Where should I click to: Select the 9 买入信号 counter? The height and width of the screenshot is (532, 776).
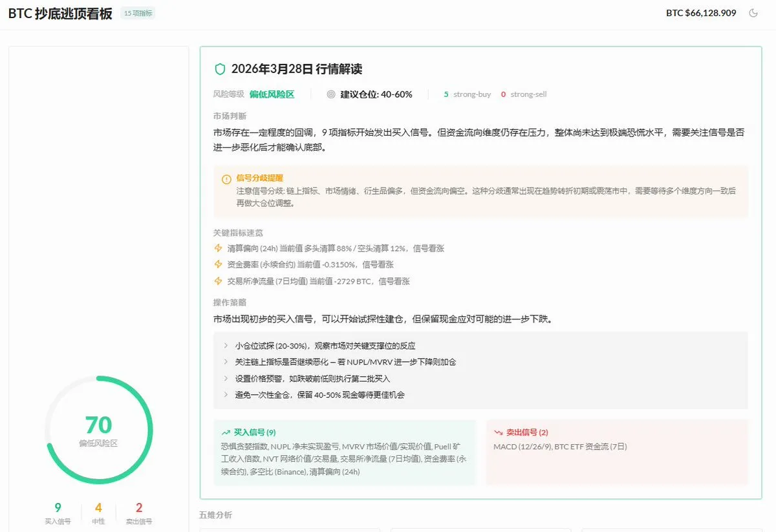[x=58, y=513]
